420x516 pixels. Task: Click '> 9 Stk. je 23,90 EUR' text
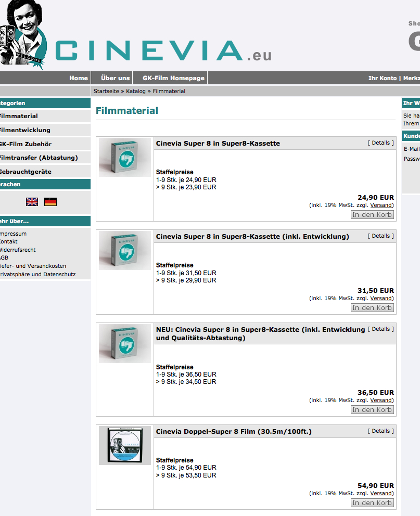(186, 187)
